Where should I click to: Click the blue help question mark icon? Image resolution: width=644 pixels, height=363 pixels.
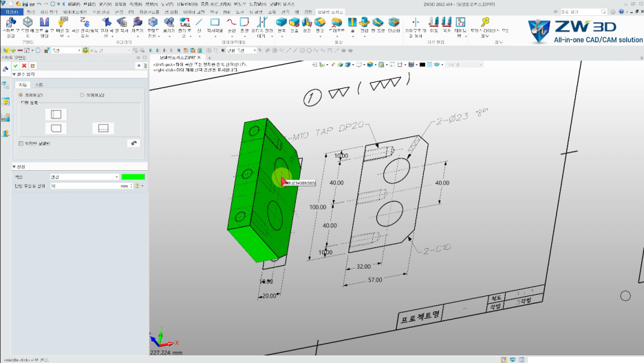621,12
